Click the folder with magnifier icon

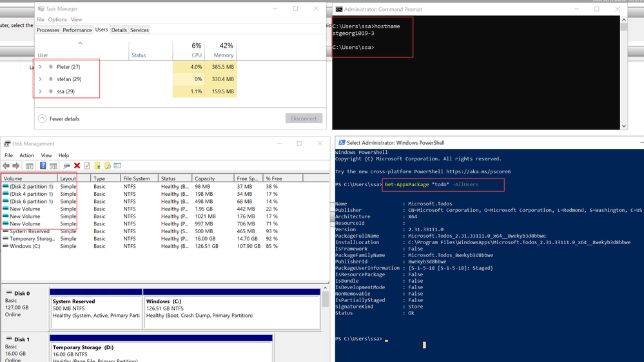(108, 166)
